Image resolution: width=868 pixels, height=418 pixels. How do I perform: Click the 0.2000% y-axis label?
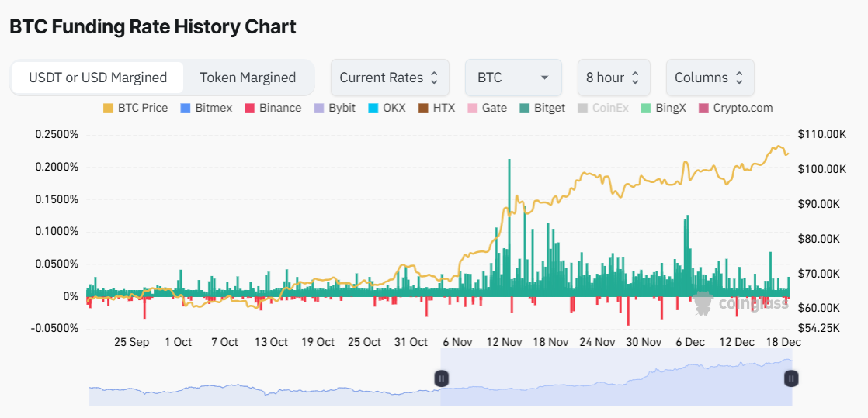click(x=57, y=167)
